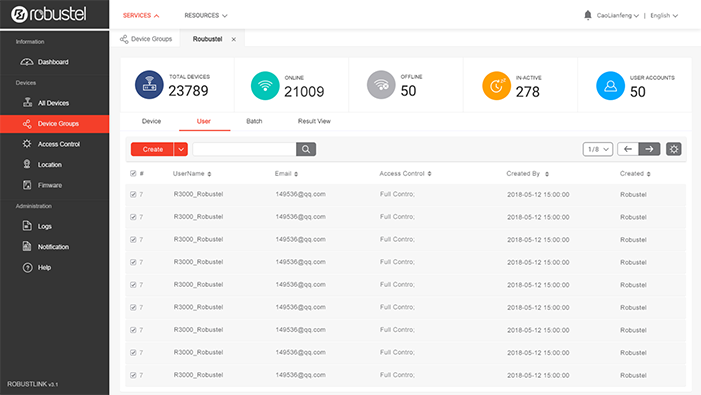
Task: Open the English language dropdown
Action: click(x=664, y=16)
